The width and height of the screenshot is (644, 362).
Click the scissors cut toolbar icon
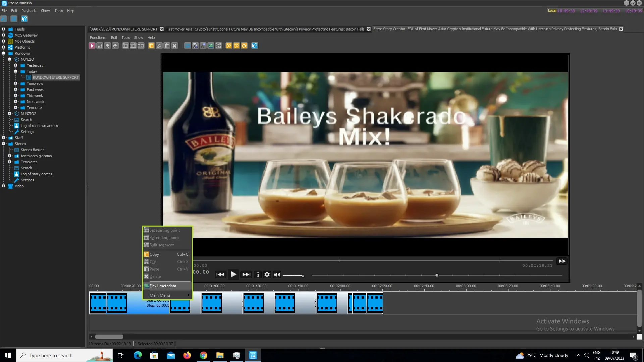[x=159, y=46]
